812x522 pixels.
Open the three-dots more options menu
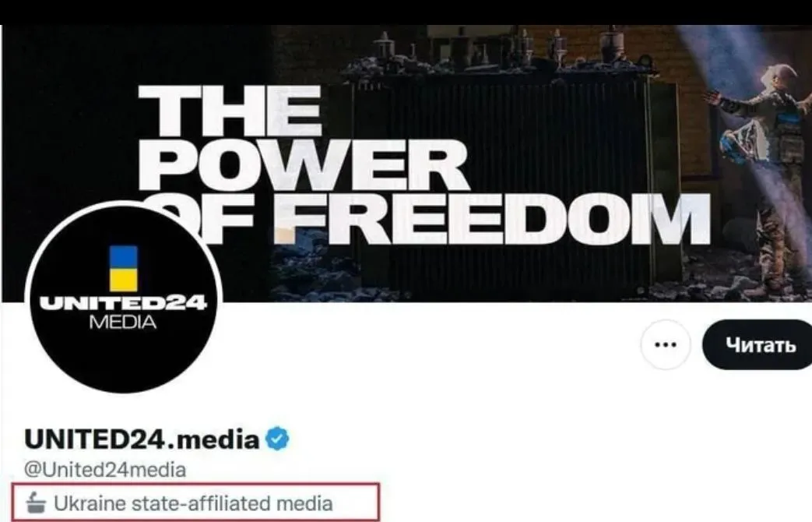point(665,344)
